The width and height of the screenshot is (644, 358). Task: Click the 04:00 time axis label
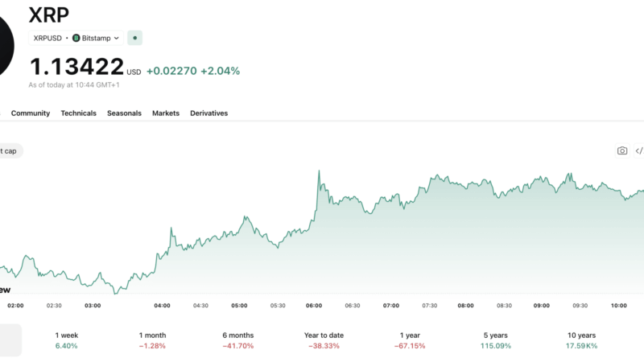tap(163, 306)
